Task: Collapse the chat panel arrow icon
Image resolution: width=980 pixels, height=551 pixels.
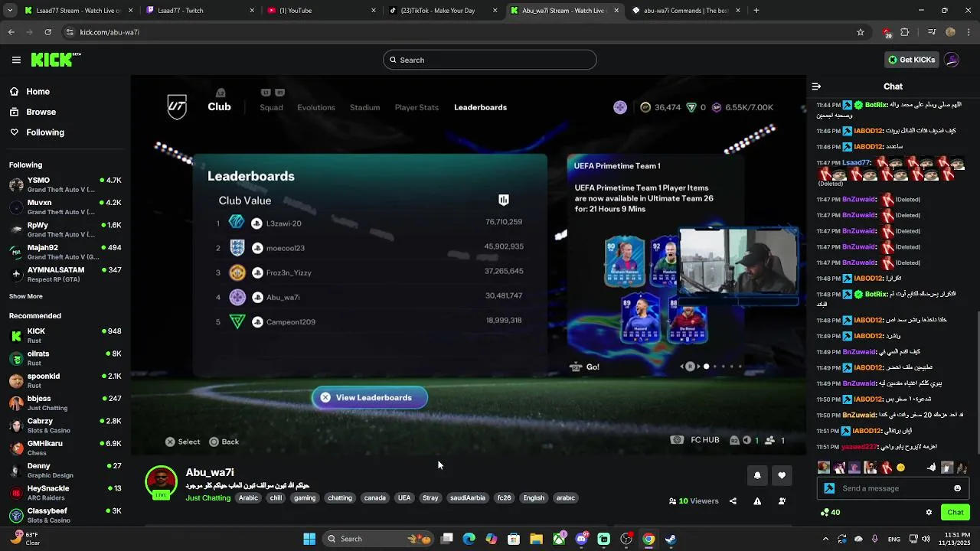Action: point(816,86)
